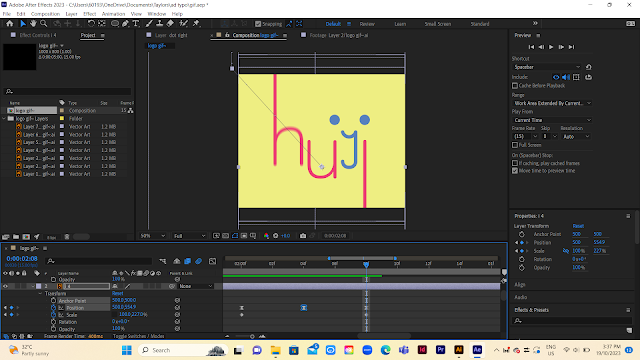Enable Cache Before Playback checkbox

(x=515, y=86)
